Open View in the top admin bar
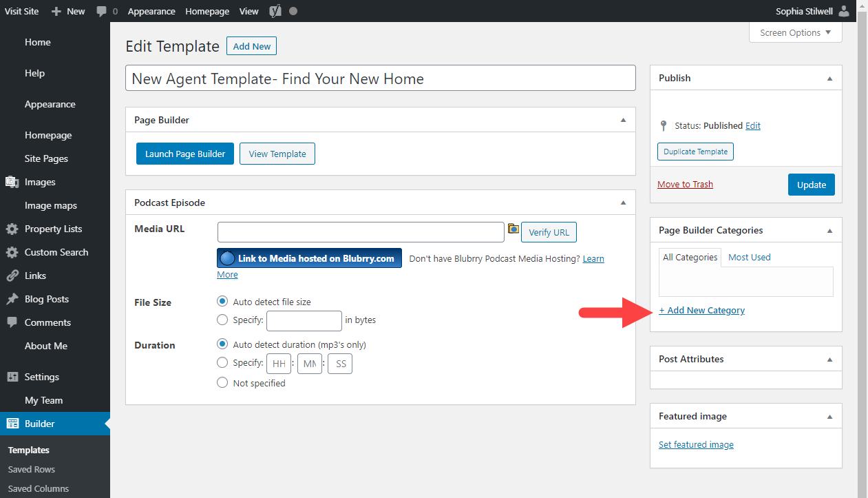868x498 pixels. click(x=249, y=11)
